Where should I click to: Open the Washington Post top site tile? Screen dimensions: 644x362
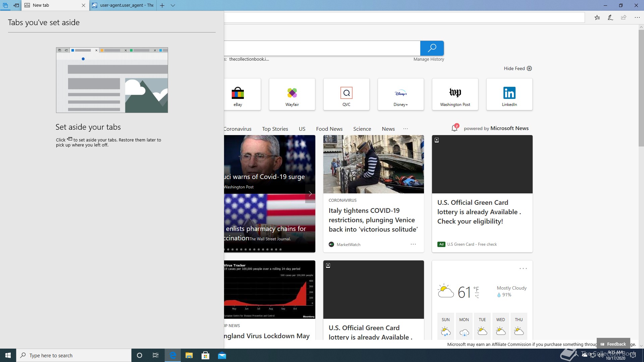click(x=455, y=94)
